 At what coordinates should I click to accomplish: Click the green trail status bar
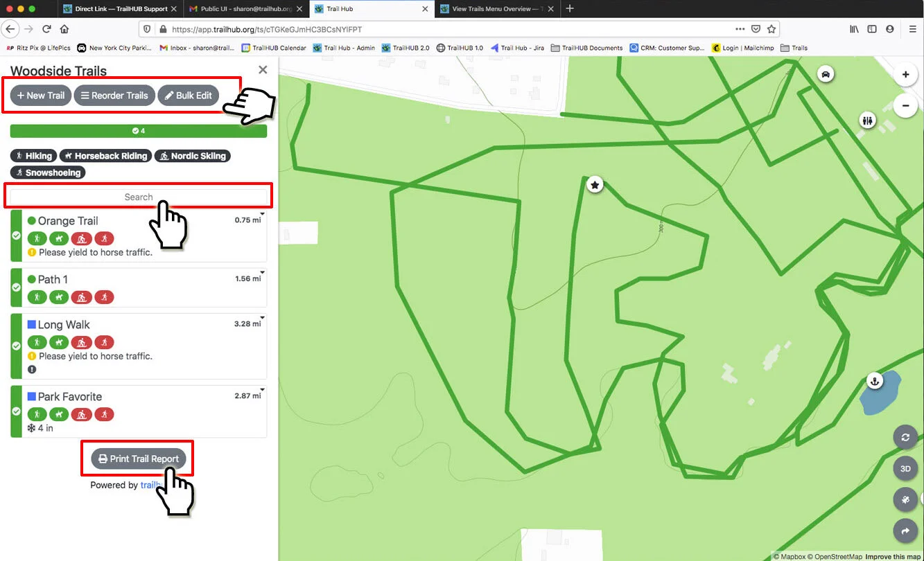point(139,131)
